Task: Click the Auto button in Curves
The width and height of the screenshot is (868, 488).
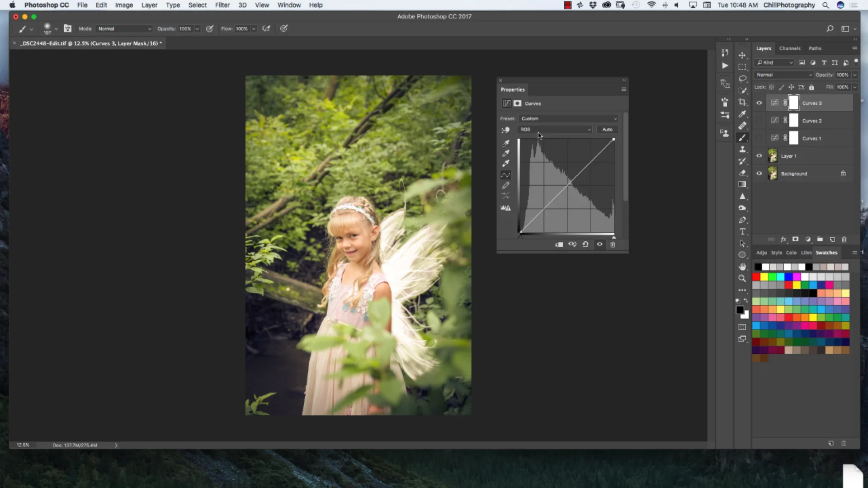Action: (607, 129)
